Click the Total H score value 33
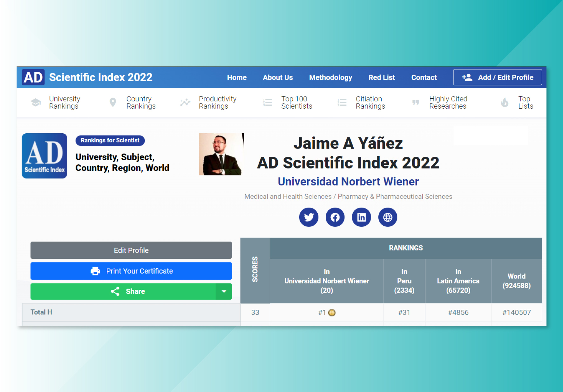 point(255,313)
